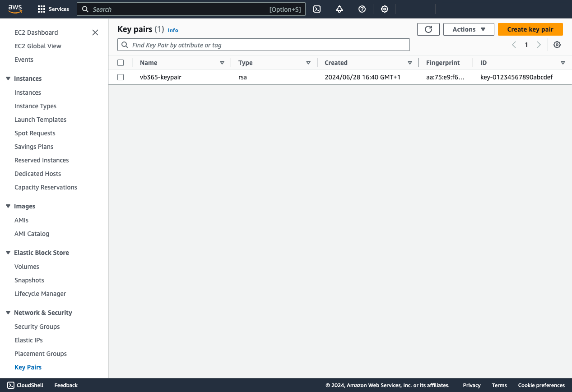Open the Name column filter dropdown
This screenshot has width=572, height=392.
pos(222,62)
